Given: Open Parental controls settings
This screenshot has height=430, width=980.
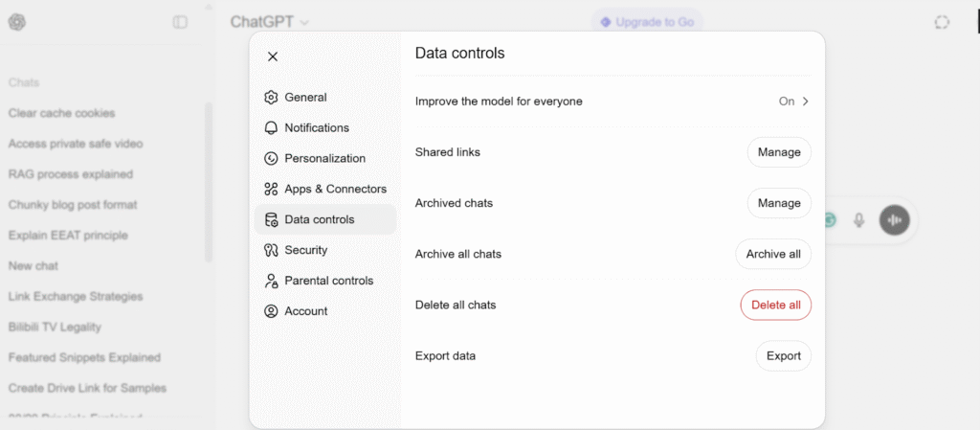Looking at the screenshot, I should 328,281.
